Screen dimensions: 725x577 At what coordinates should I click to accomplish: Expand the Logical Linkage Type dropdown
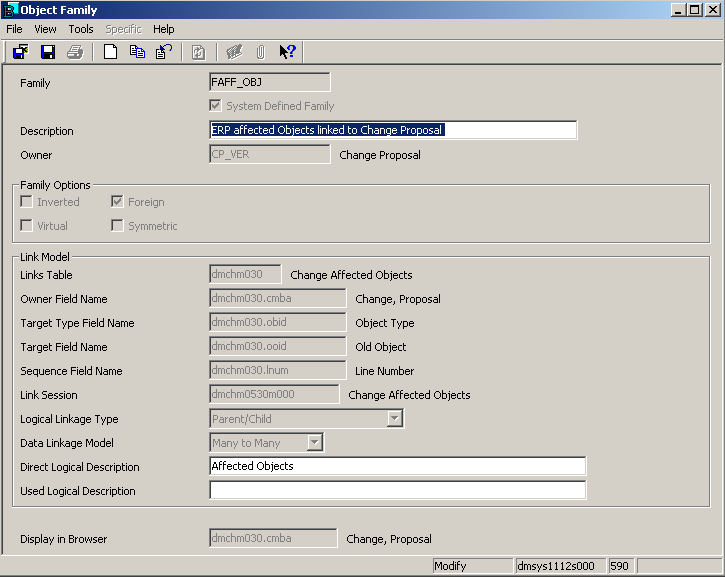tap(394, 419)
